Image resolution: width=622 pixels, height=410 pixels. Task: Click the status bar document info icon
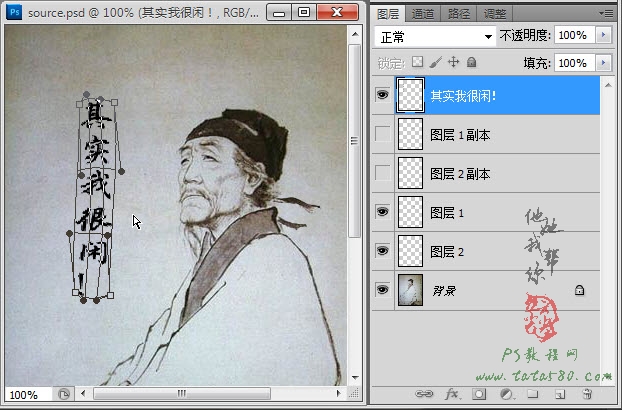(x=63, y=394)
